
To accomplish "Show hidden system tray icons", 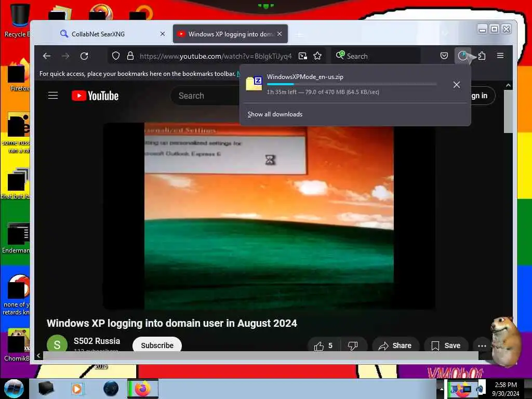I will (442, 389).
